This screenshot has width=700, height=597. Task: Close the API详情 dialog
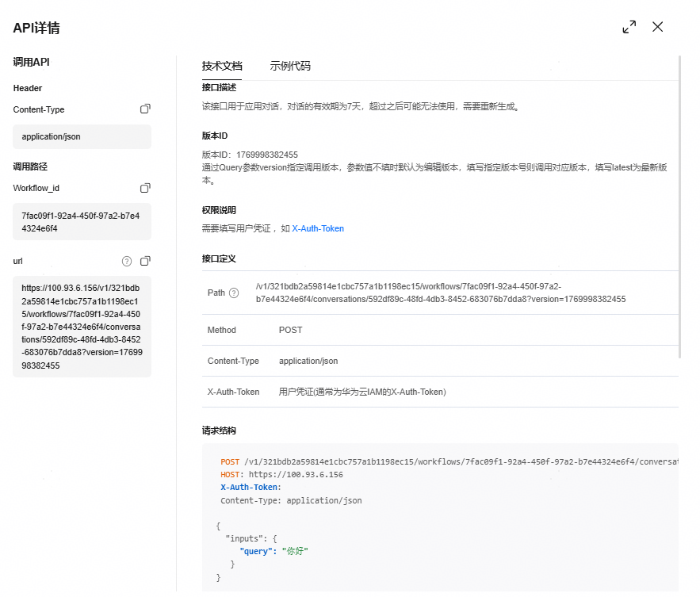[x=657, y=27]
